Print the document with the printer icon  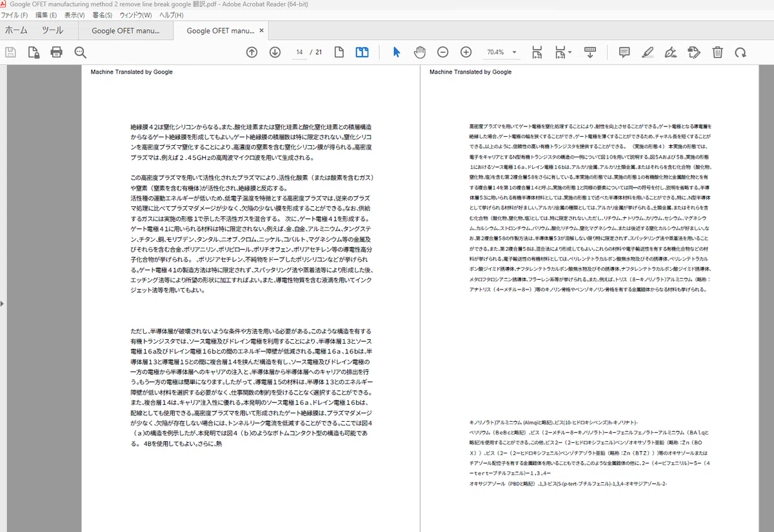point(57,52)
